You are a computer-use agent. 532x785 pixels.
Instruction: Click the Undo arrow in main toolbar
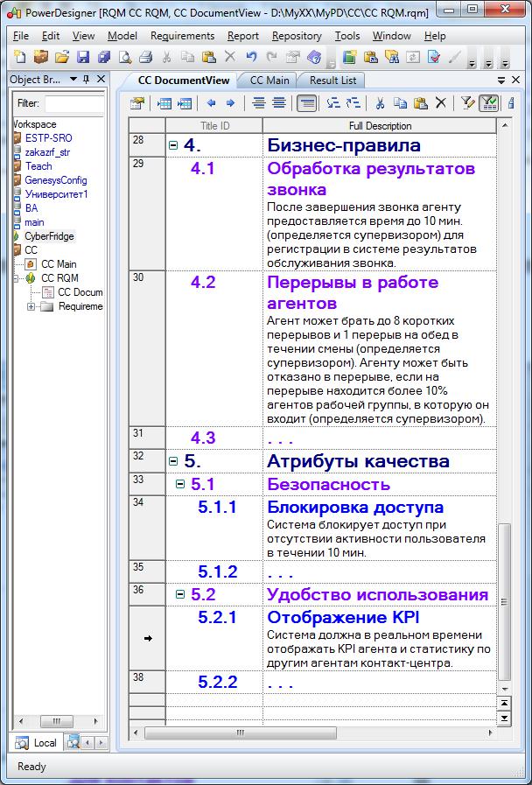tap(251, 57)
